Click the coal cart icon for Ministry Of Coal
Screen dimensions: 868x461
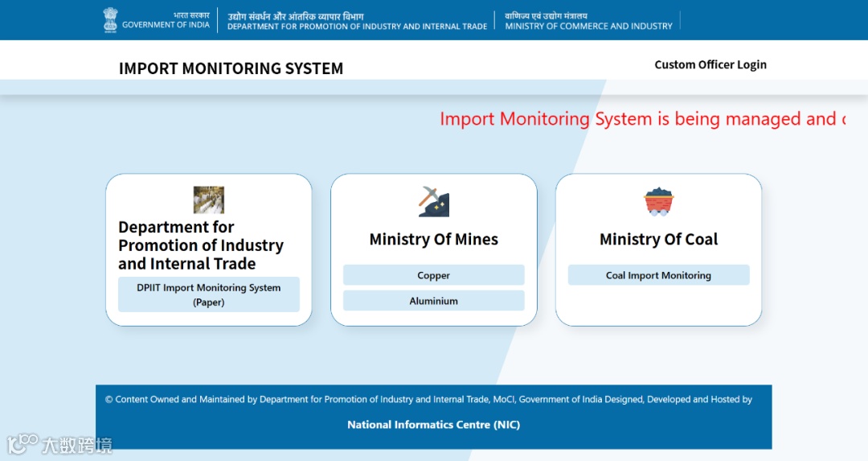[x=659, y=202]
